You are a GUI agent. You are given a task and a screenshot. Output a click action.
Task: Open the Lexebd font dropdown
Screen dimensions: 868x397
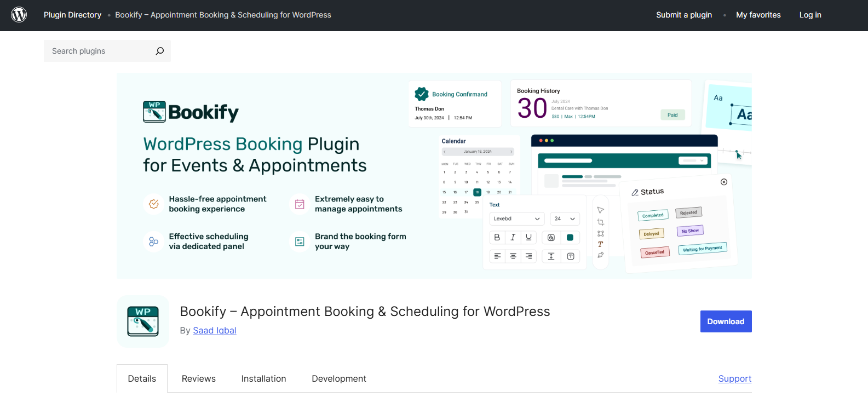click(517, 218)
